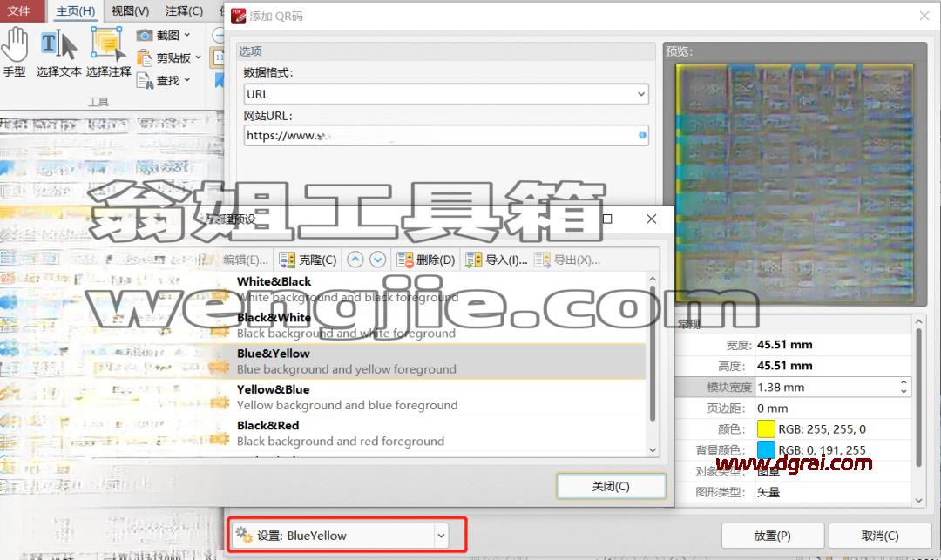Click the 页边距 0 mm value
Screen dimensions: 941x560
[x=772, y=408]
